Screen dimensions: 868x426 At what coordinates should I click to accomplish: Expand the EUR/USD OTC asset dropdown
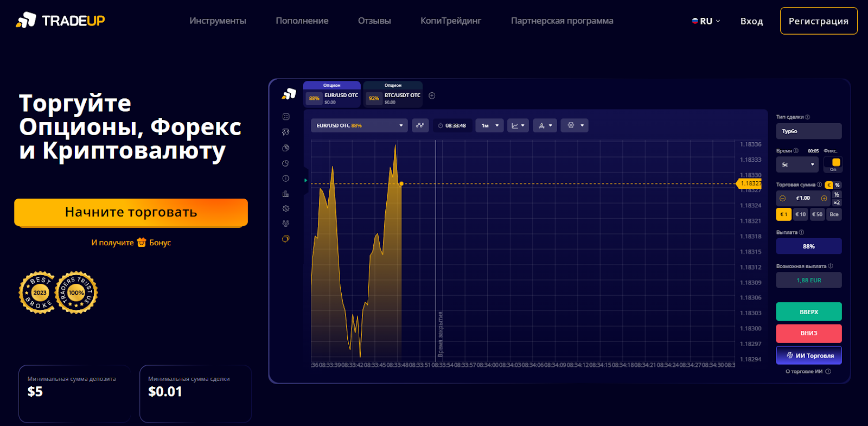click(x=359, y=125)
